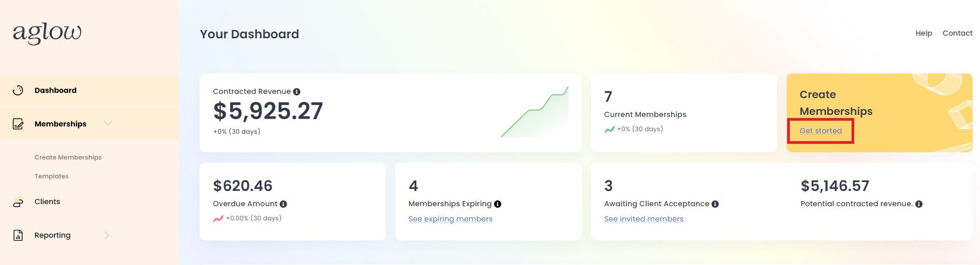The width and height of the screenshot is (980, 265).
Task: Click info icon beside Awaiting Client Acceptance
Action: coord(715,204)
